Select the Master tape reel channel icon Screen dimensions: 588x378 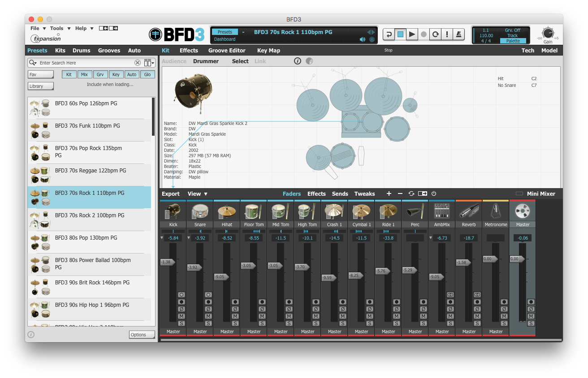pyautogui.click(x=523, y=211)
